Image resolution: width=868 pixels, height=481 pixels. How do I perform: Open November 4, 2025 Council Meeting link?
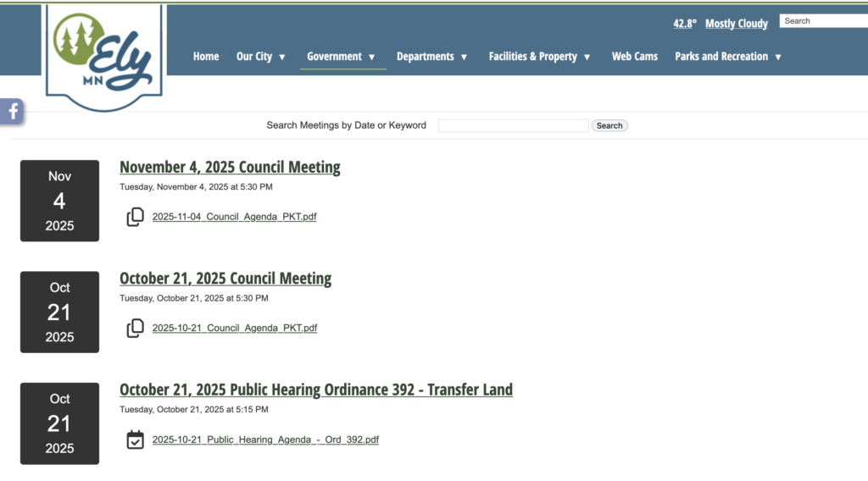pos(230,167)
